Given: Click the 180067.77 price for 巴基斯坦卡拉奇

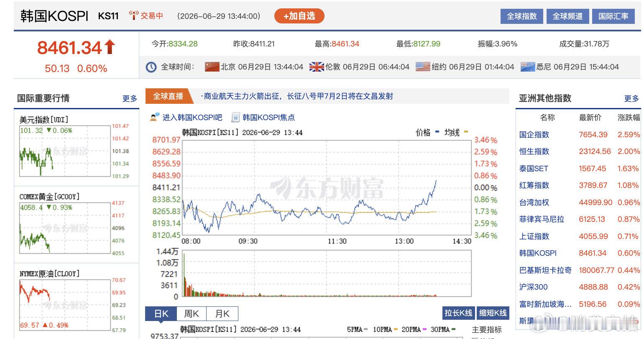Looking at the screenshot, I should [x=596, y=270].
